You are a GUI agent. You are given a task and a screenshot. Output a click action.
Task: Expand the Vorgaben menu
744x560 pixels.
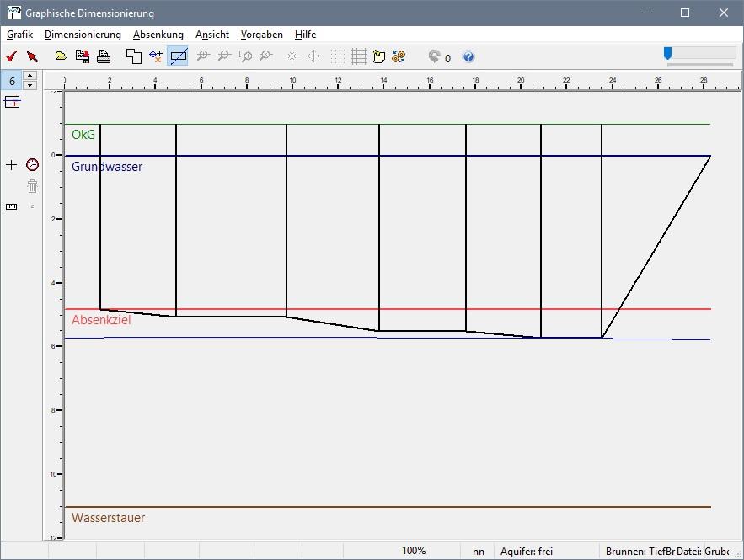point(261,35)
